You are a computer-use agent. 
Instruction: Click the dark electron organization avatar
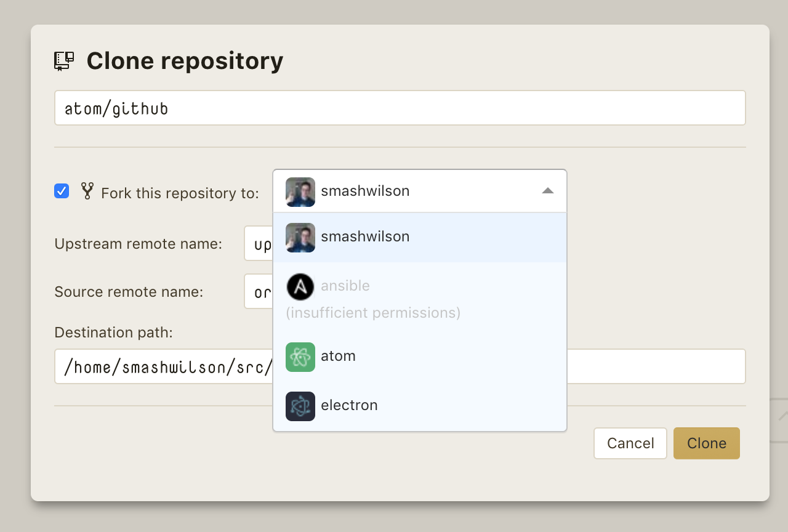[300, 406]
